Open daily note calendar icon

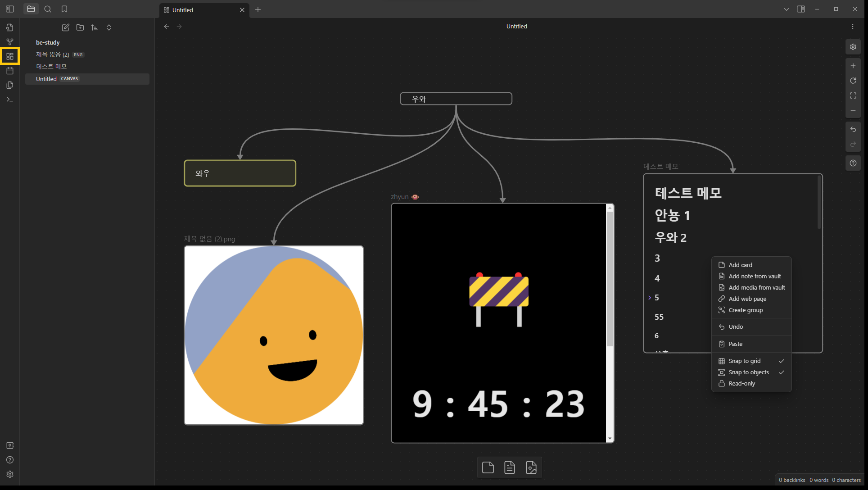coord(10,71)
